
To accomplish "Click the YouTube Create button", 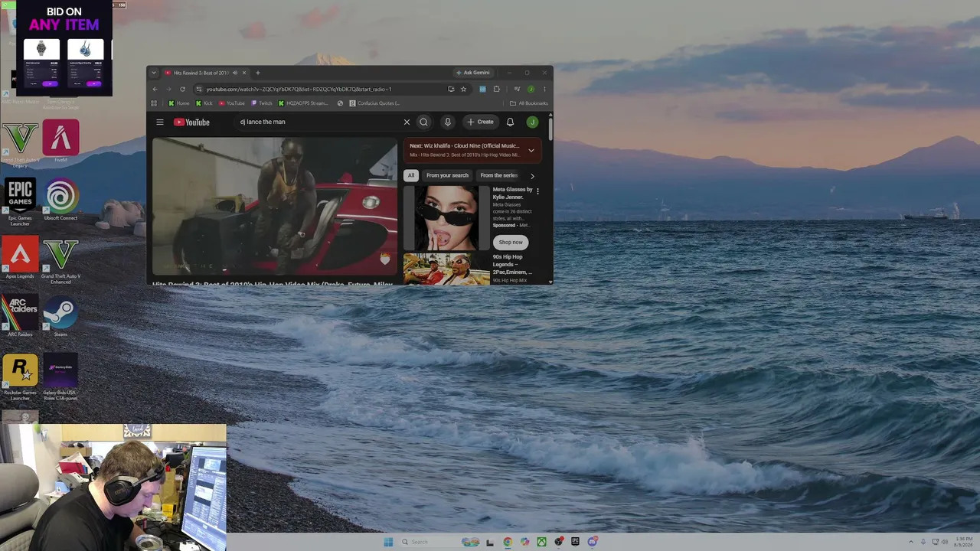I will pos(481,122).
